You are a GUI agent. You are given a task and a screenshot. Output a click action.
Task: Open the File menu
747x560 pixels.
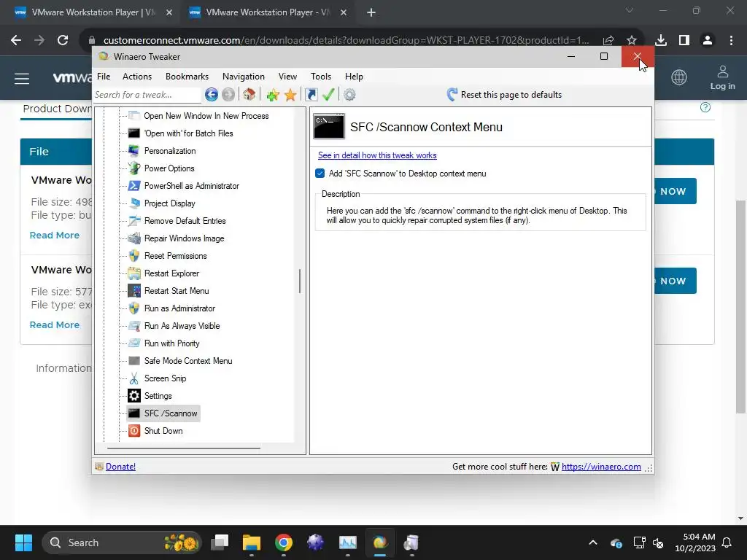(x=104, y=76)
